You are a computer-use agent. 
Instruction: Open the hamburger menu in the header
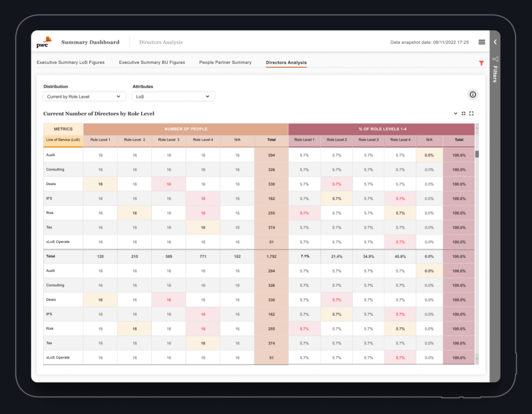pyautogui.click(x=481, y=42)
